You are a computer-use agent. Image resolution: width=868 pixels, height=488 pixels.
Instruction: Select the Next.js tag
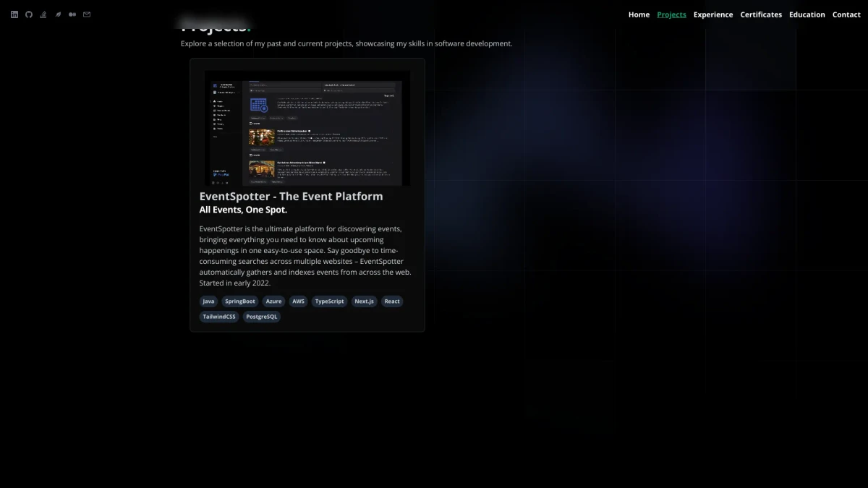click(x=364, y=301)
